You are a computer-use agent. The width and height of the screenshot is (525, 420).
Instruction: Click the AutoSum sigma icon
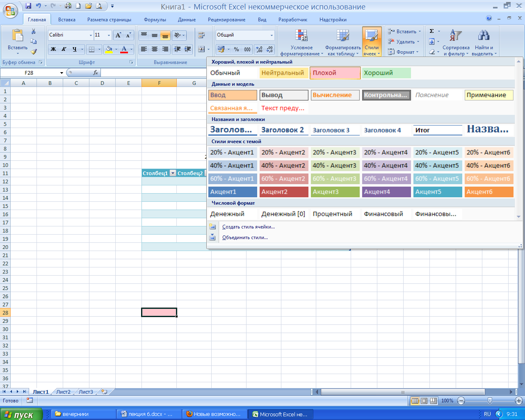(432, 31)
